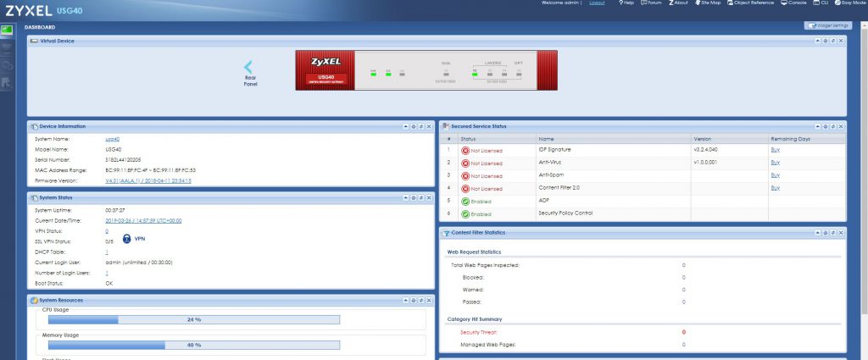Close the System Status widget
868x360 pixels.
point(429,197)
